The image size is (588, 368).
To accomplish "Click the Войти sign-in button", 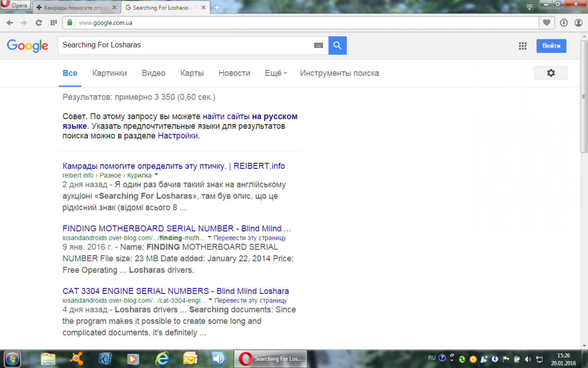I will click(x=551, y=46).
